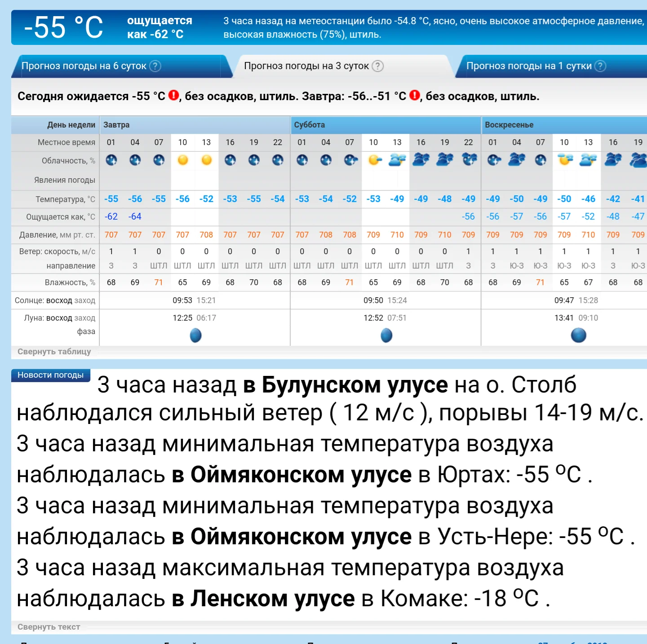The height and width of the screenshot is (644, 647).
Task: Click the red warning icon after -56..-51 °C
Action: pyautogui.click(x=414, y=95)
